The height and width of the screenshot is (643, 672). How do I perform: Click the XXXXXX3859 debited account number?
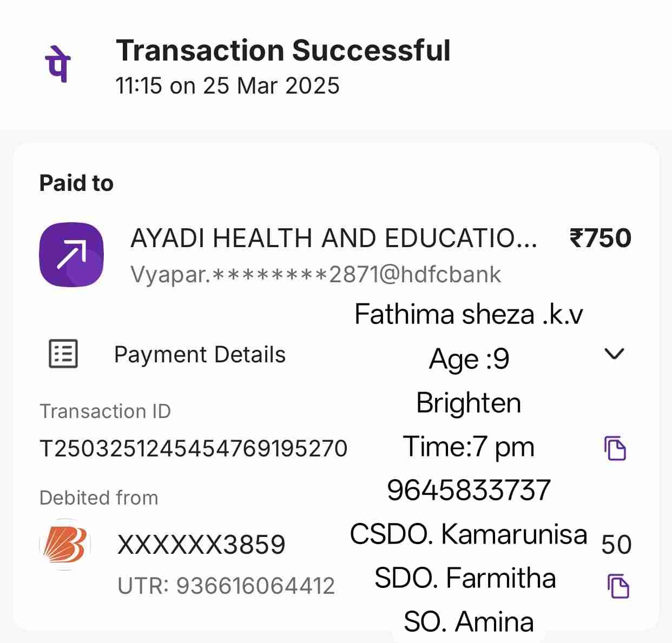point(201,545)
